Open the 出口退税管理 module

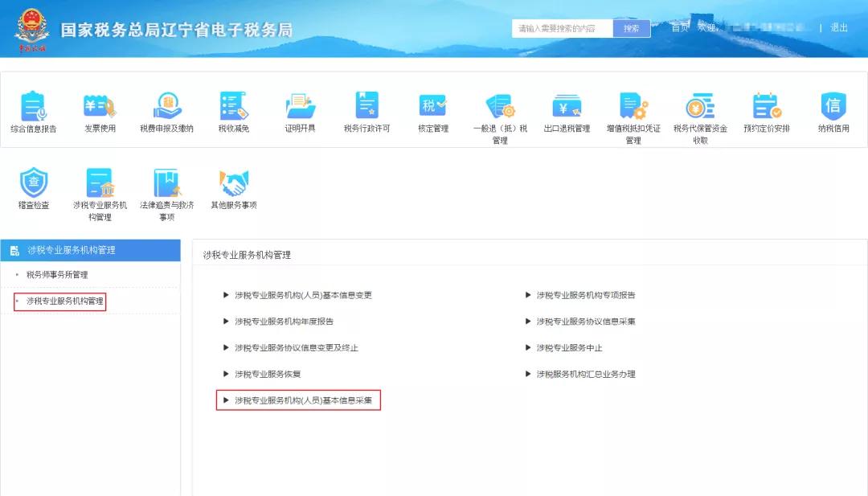point(567,113)
